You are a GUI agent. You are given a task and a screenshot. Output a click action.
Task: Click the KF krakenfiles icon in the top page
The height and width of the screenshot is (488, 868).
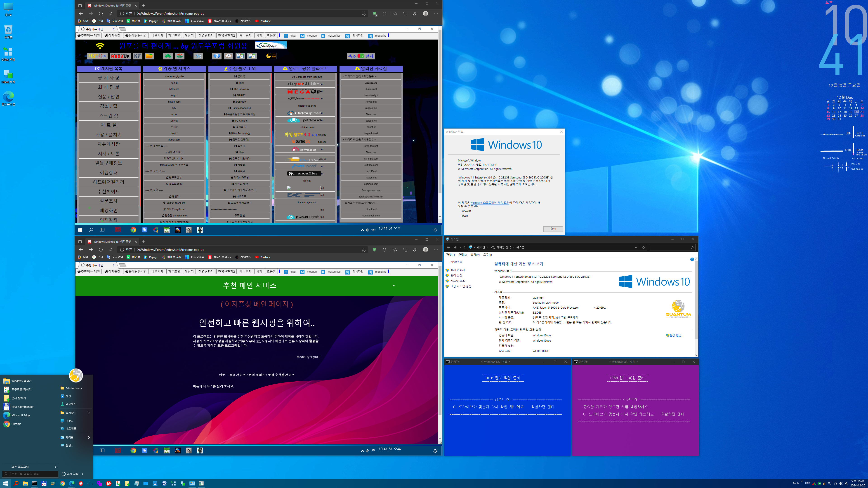pyautogui.click(x=138, y=56)
